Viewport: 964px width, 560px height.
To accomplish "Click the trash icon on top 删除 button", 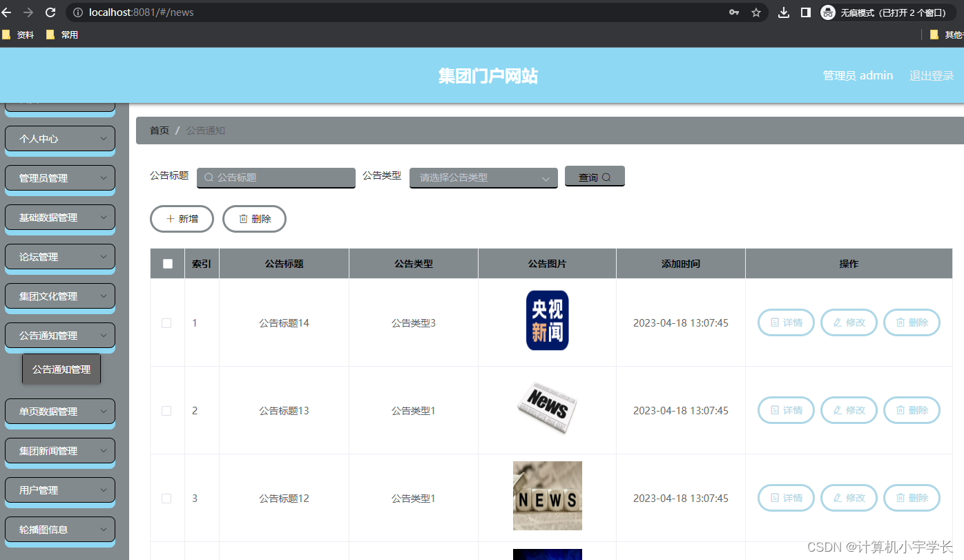I will click(x=243, y=219).
